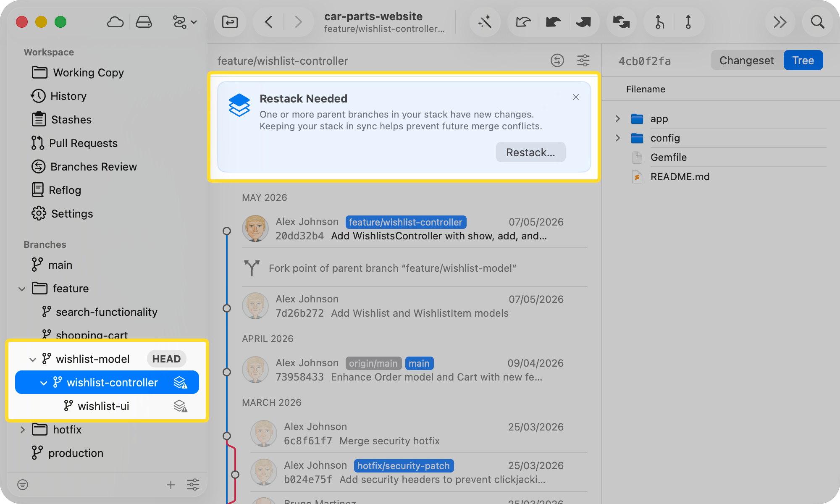
Task: Dismiss the Restack Needed banner
Action: pos(576,97)
